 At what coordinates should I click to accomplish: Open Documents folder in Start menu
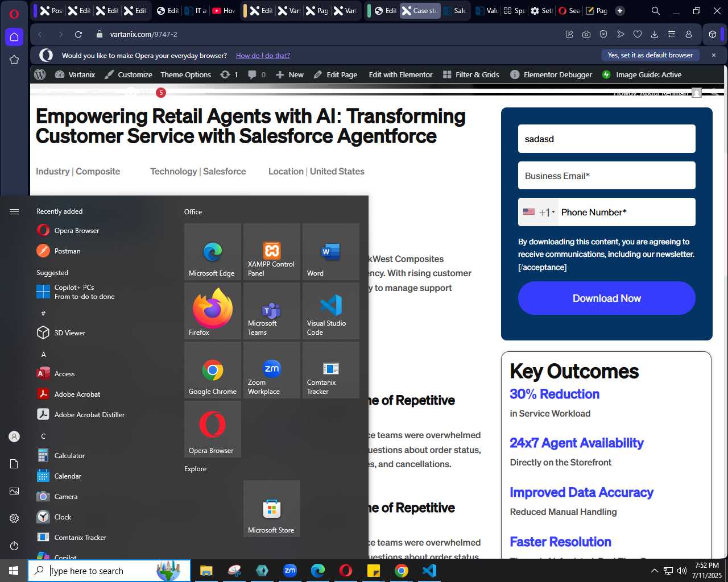(14, 464)
